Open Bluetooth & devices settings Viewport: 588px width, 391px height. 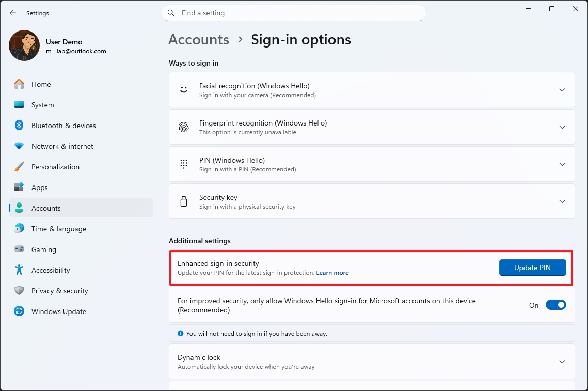tap(63, 125)
